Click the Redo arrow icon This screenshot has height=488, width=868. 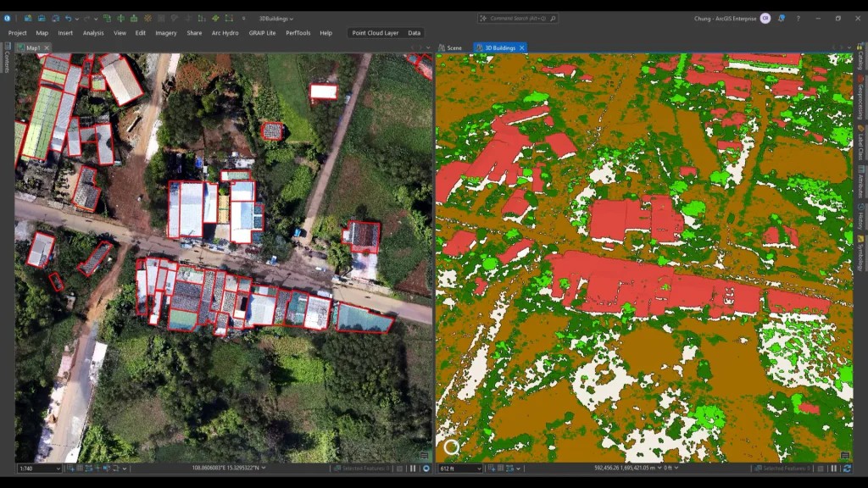87,19
